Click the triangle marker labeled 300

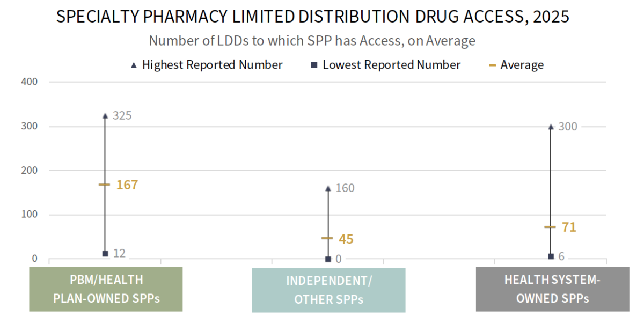pyautogui.click(x=551, y=127)
